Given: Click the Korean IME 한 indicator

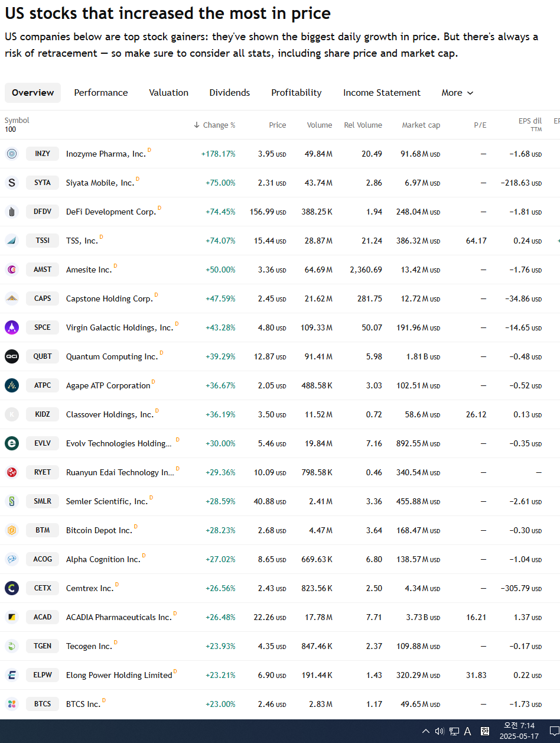Looking at the screenshot, I should pyautogui.click(x=485, y=731).
